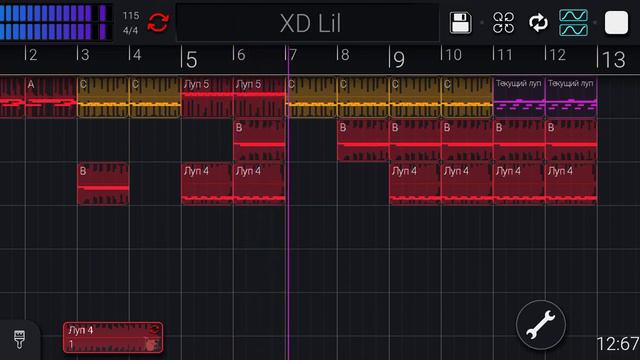Jump to bar 5 marker

(189, 58)
